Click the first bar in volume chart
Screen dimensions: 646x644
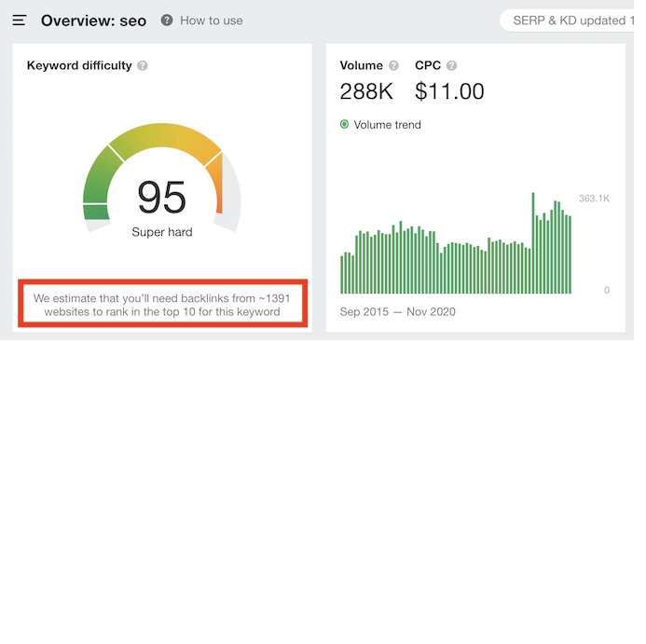pos(341,275)
